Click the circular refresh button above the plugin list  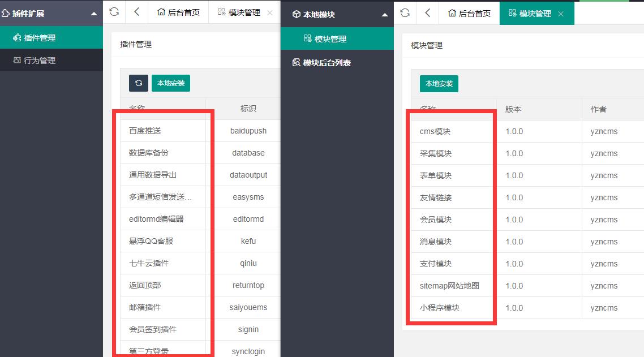(138, 83)
